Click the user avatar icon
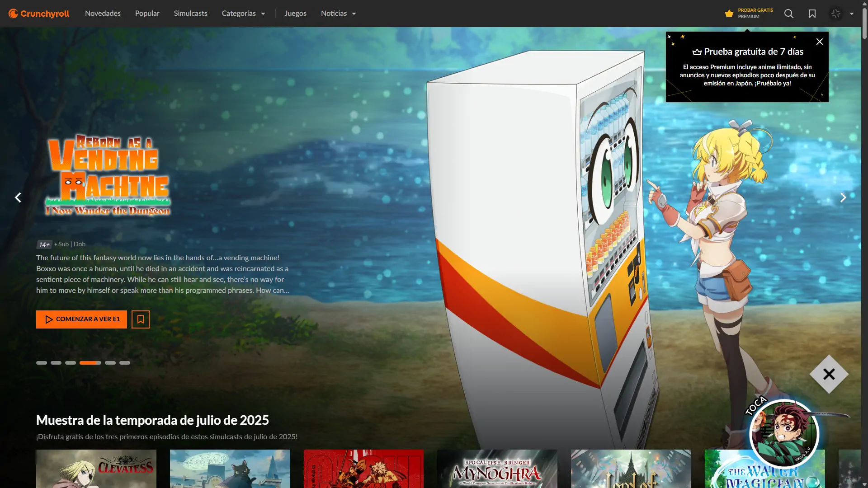 (836, 14)
